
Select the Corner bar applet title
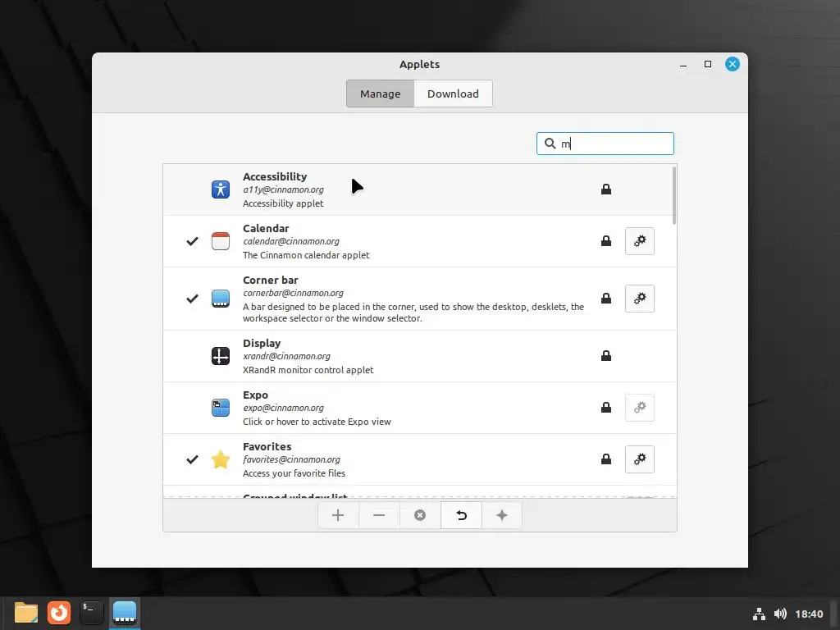271,280
